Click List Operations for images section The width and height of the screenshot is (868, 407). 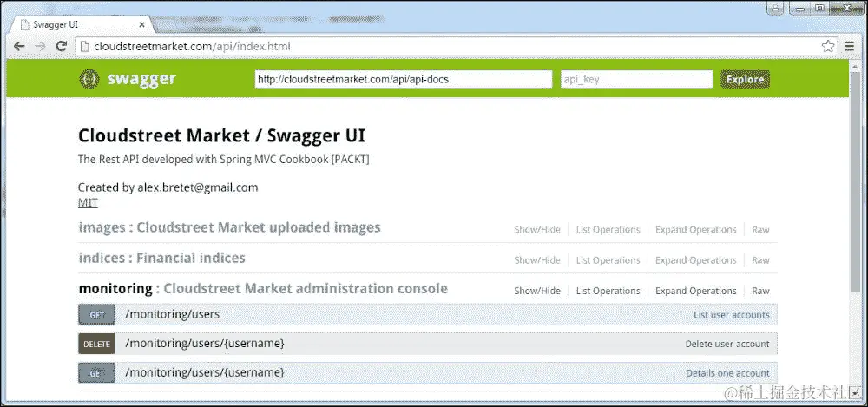(x=608, y=229)
